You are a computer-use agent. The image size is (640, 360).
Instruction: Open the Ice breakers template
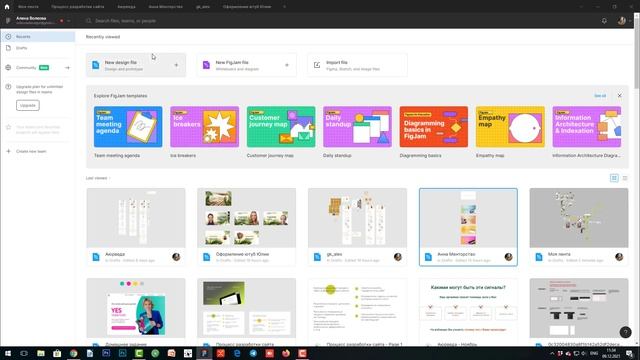204,127
